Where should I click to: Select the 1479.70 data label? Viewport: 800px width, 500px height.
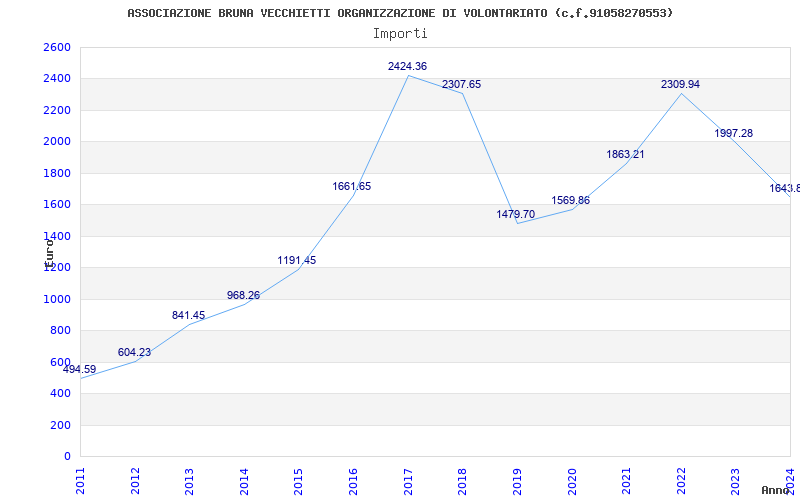point(515,214)
